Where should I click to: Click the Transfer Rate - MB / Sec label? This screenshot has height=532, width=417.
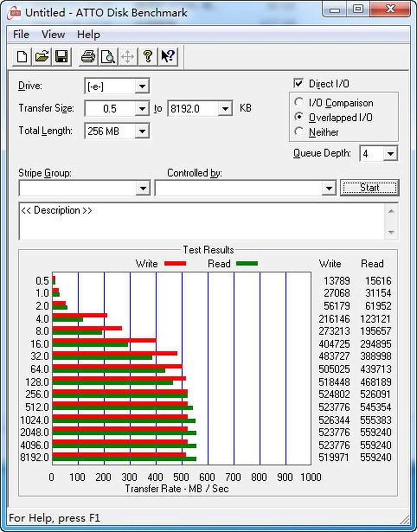[177, 489]
